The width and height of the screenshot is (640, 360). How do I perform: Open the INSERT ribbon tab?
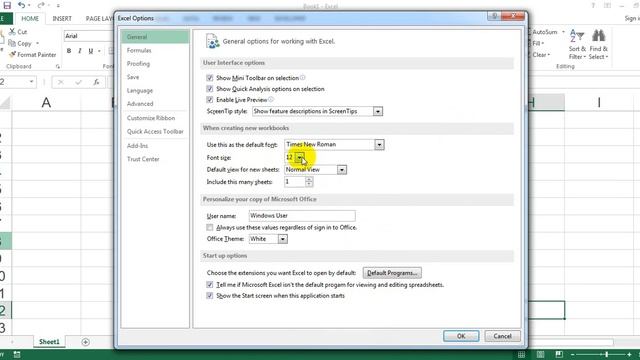tap(62, 19)
